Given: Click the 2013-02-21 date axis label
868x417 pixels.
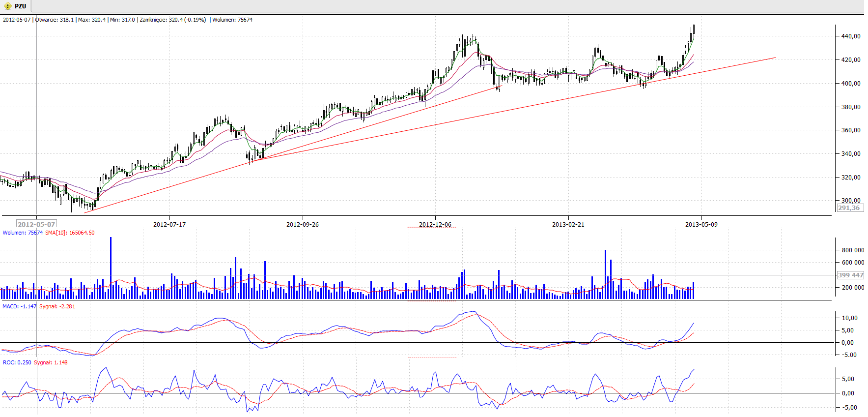Looking at the screenshot, I should pos(568,224).
